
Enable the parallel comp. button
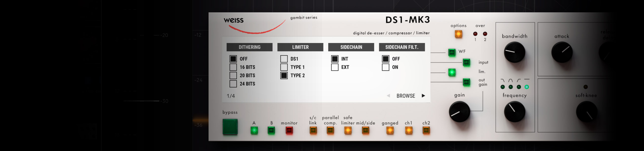tap(330, 130)
